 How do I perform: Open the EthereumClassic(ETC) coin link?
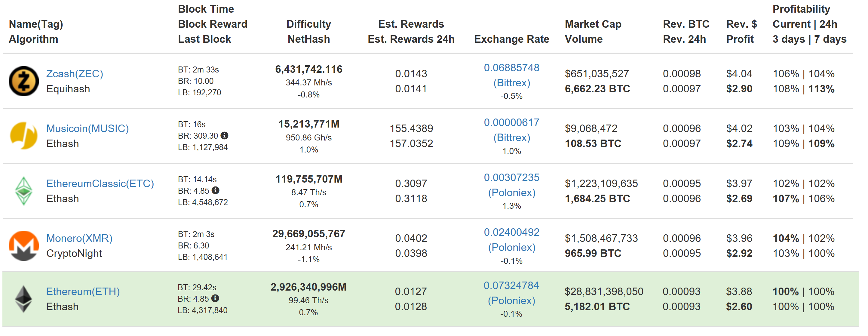(100, 184)
